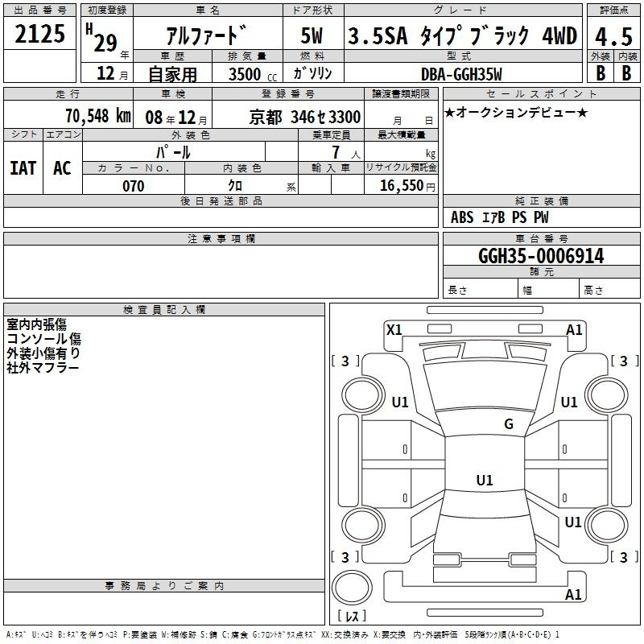Select the overall score 4.5
This screenshot has height=644, width=644.
coord(613,36)
